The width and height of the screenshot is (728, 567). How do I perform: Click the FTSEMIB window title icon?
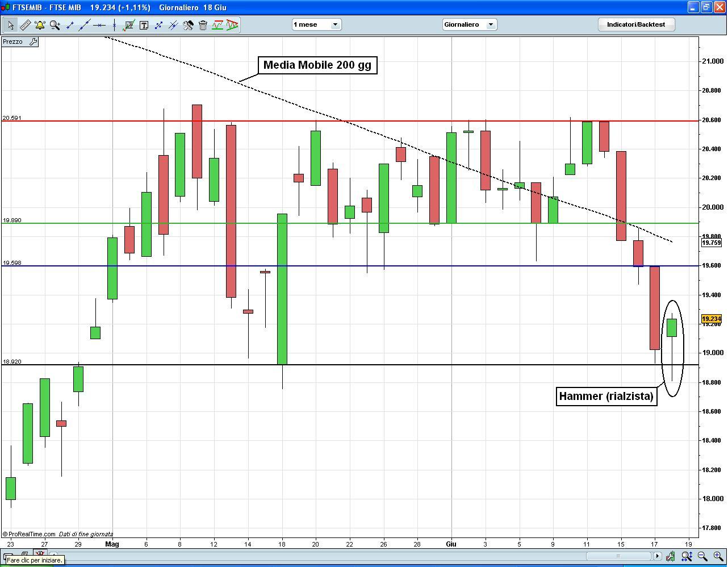click(6, 7)
